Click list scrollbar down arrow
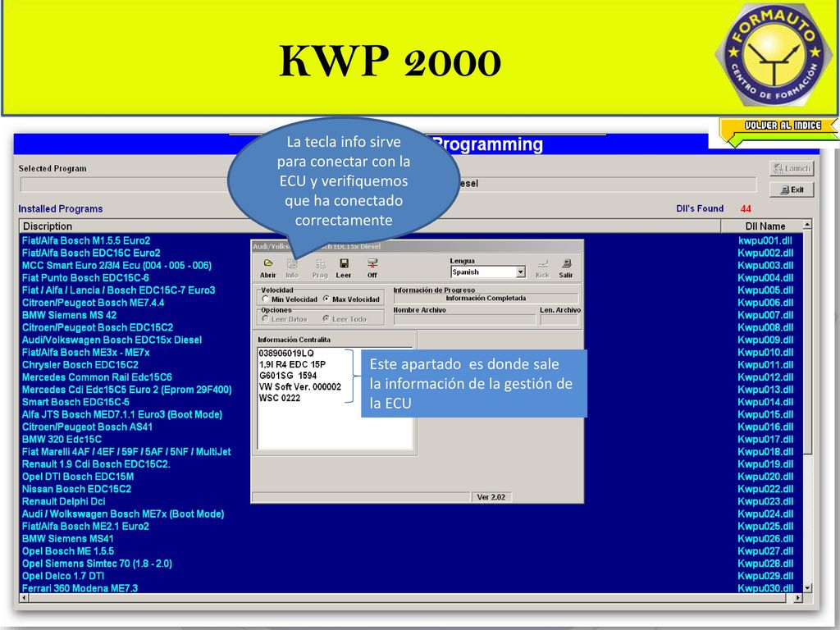This screenshot has height=630, width=840. pyautogui.click(x=807, y=587)
